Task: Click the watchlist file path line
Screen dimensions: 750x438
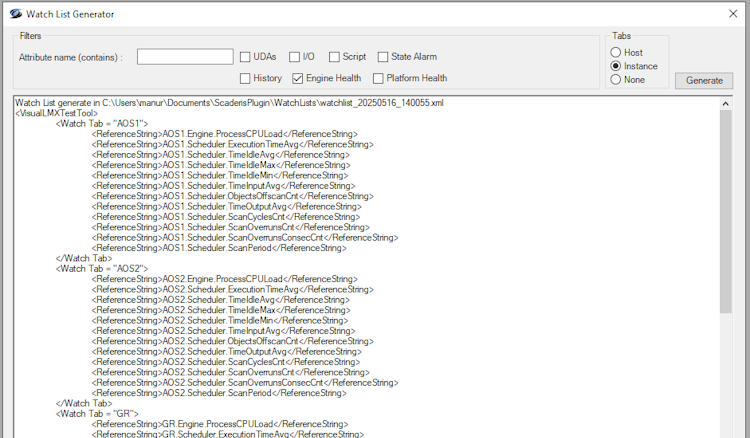Action: [230, 103]
